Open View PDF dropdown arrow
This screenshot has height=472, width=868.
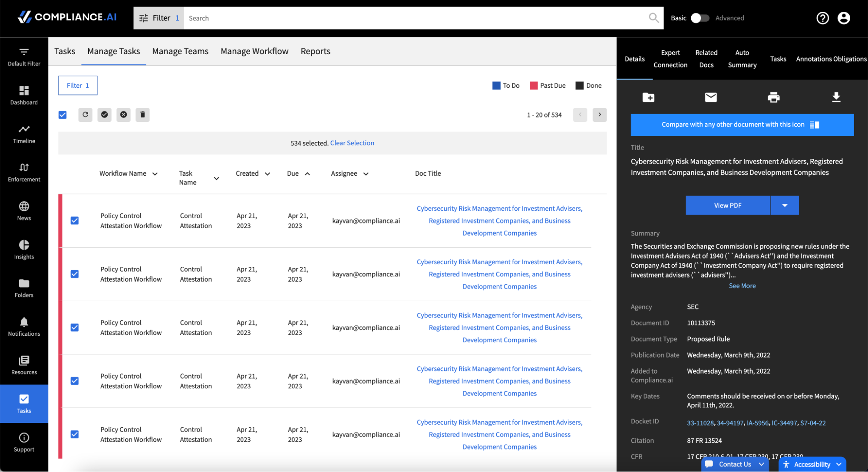point(785,205)
